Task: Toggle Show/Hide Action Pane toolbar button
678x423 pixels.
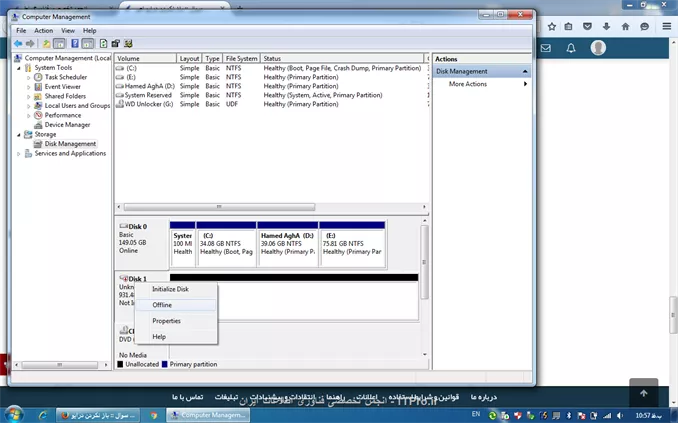Action: point(88,44)
